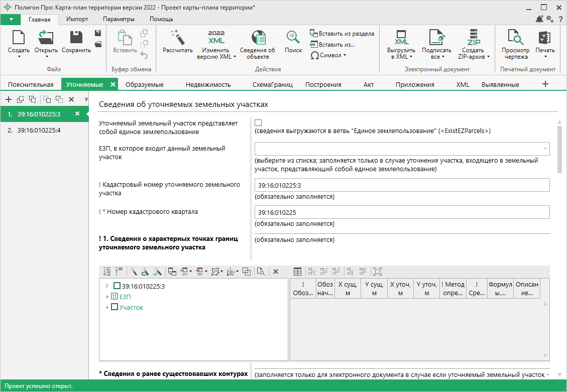Click Просмотр чертежа preview icon
This screenshot has width=567, height=392.
(515, 38)
